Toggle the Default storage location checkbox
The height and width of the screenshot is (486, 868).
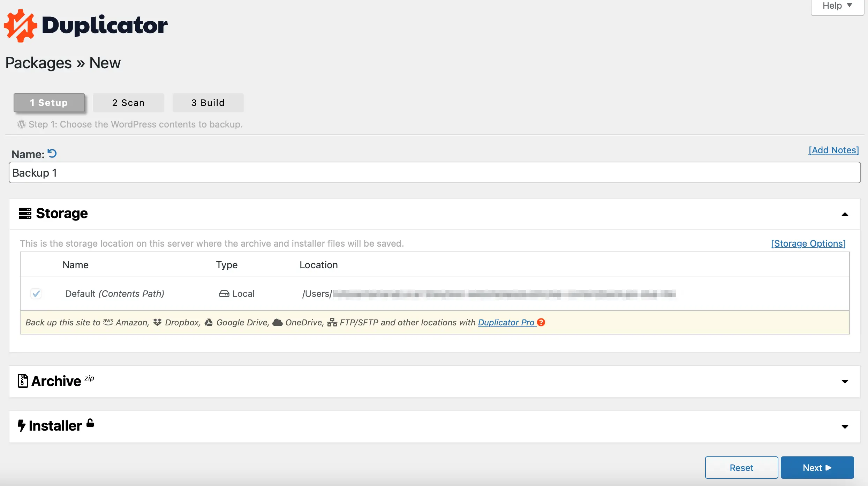coord(35,293)
